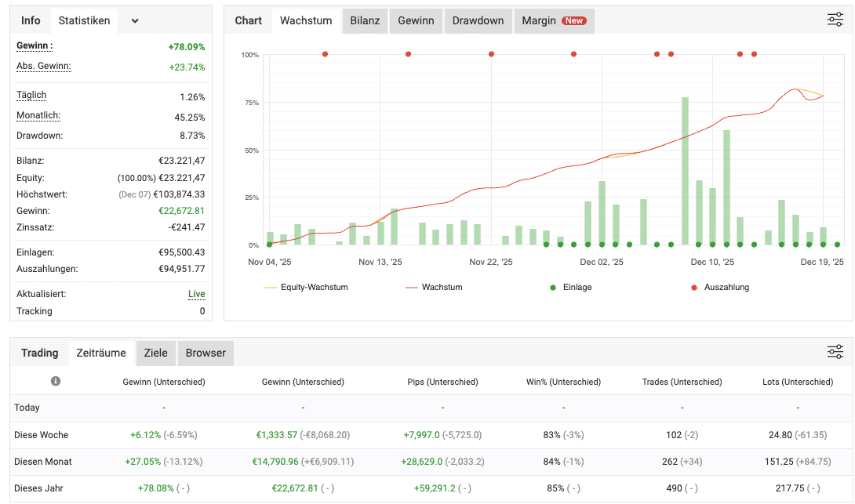855x504 pixels.
Task: Expand the dropdown chevron next to Statistiken
Action: (x=135, y=21)
